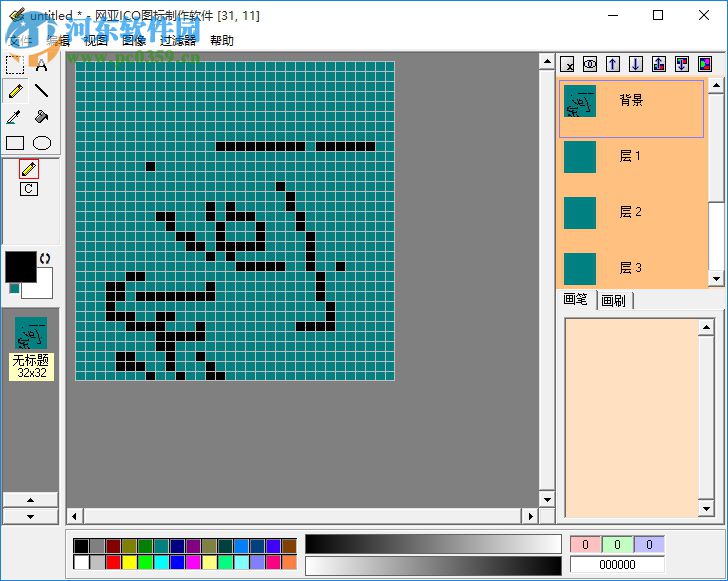Switch to the 画笔 tab
Viewport: 728px width, 581px height.
[x=576, y=299]
